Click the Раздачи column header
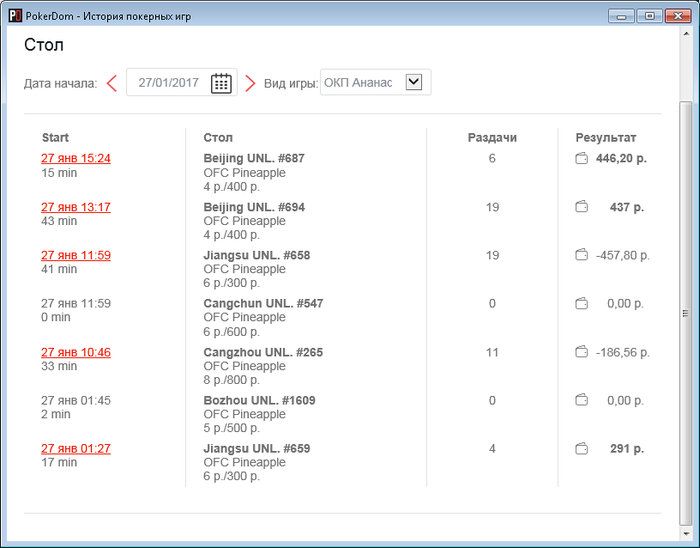Screen dimensions: 700x548 pyautogui.click(x=492, y=137)
